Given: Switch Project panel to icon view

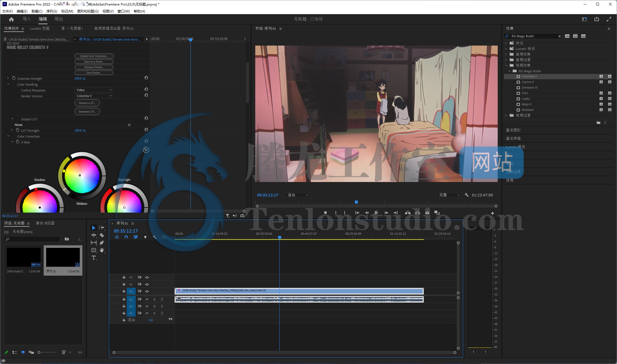Looking at the screenshot, I should coord(23,352).
